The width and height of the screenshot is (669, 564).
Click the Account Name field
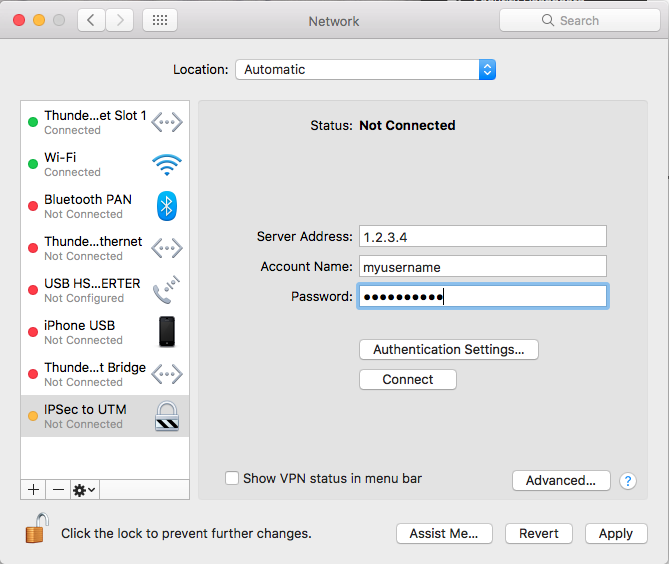point(483,266)
